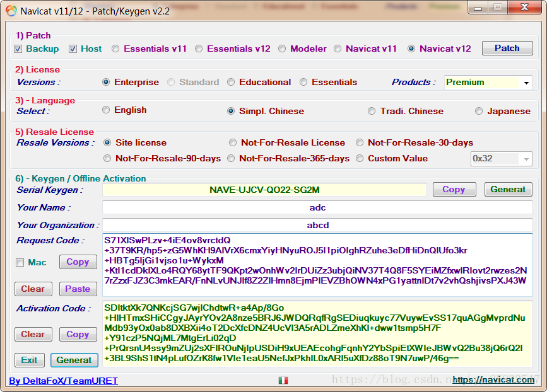Click the Your Name field containing adc

point(317,207)
